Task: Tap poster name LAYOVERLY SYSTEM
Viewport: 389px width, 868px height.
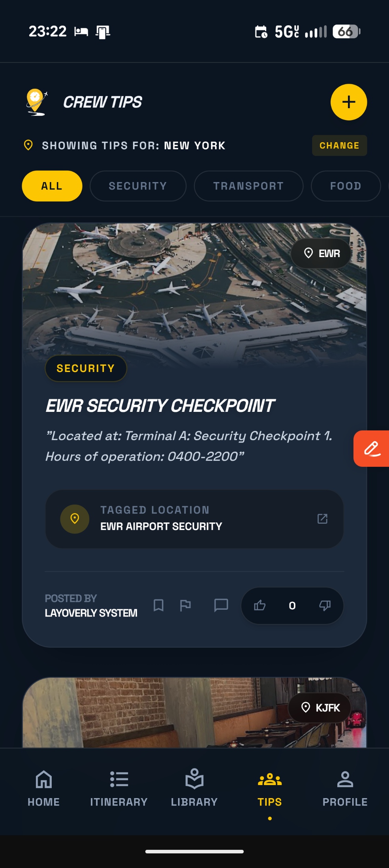Action: [x=90, y=613]
